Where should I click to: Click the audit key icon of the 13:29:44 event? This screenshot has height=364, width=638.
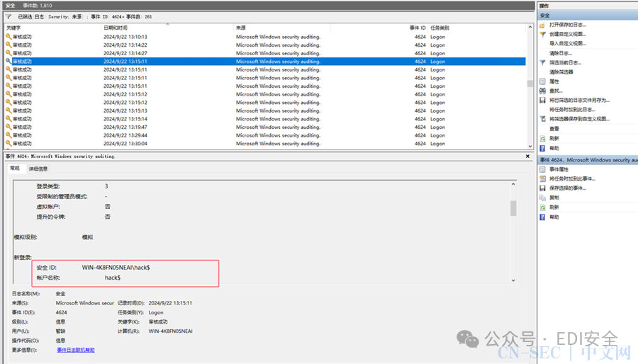coord(9,135)
